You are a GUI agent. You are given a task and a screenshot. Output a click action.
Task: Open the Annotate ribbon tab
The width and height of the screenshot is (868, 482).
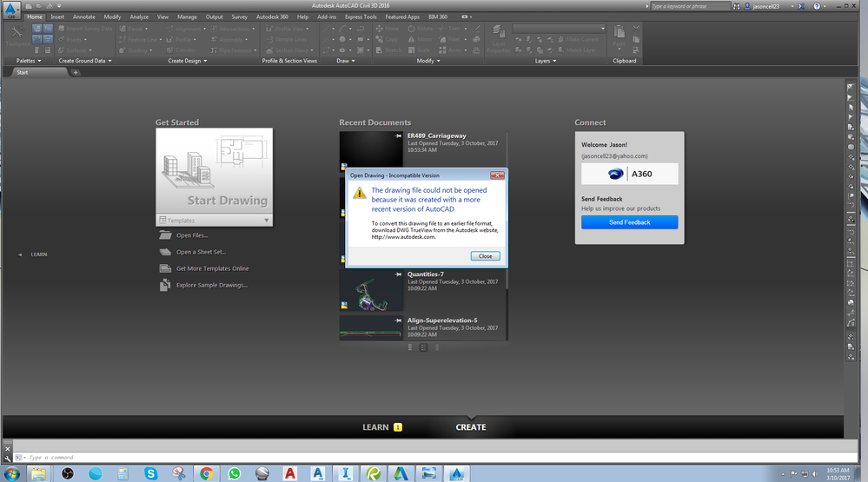84,17
